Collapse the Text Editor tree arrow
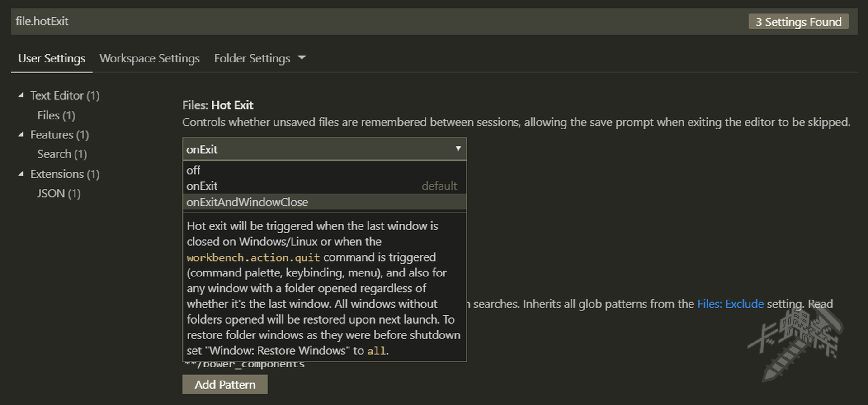 (21, 95)
